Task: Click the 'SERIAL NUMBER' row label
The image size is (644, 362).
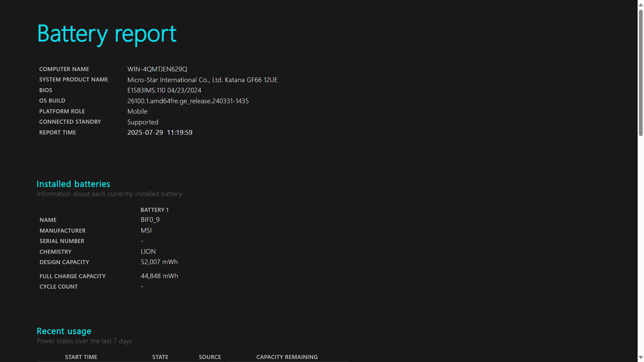Action: pos(62,241)
